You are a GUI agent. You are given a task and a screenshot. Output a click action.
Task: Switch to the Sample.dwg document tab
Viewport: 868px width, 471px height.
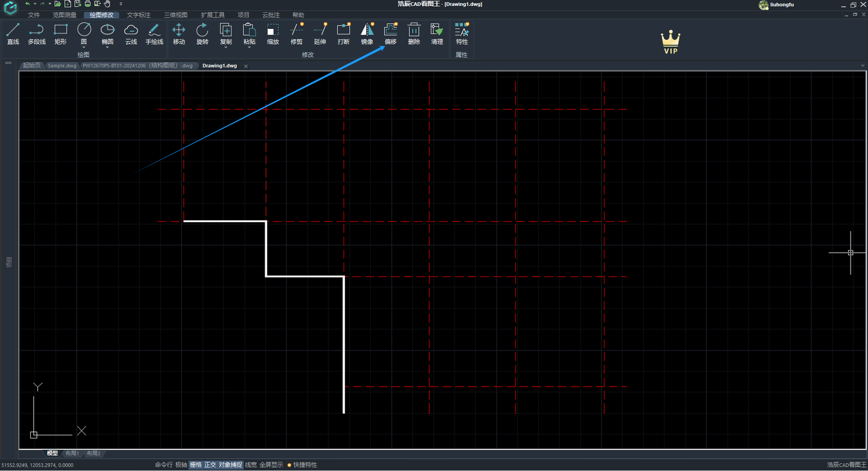[62, 66]
